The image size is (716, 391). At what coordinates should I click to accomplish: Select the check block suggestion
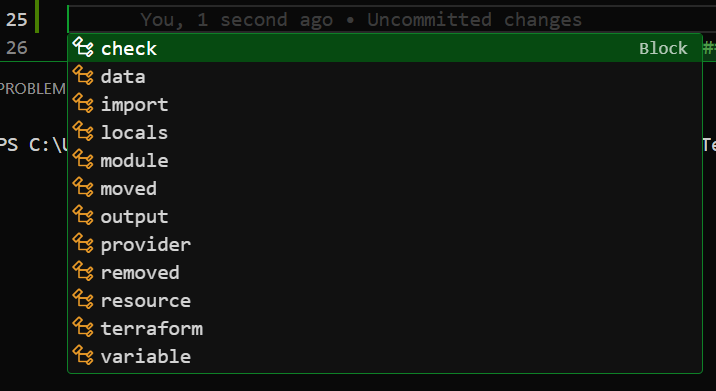point(384,48)
